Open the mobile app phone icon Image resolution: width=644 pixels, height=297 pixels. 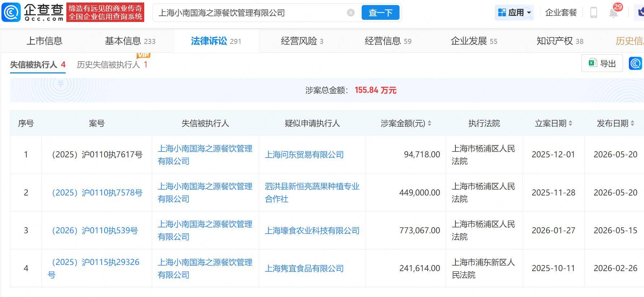coord(594,13)
